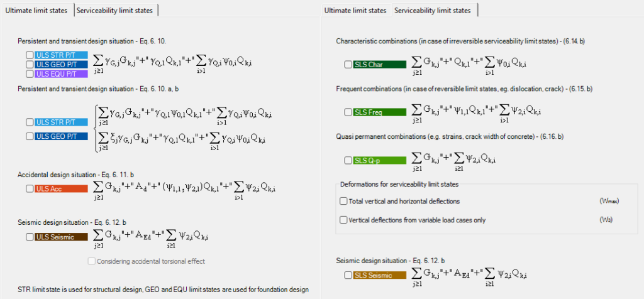Enable Total vertical and horizontal deflections
The image size is (644, 299).
pyautogui.click(x=343, y=202)
